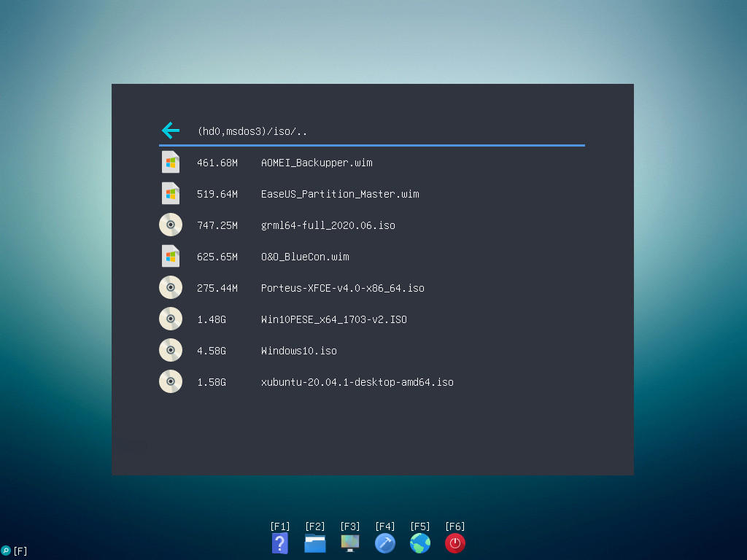
Task: Select the grml64-full_2020.06.iso file name
Action: (x=328, y=225)
